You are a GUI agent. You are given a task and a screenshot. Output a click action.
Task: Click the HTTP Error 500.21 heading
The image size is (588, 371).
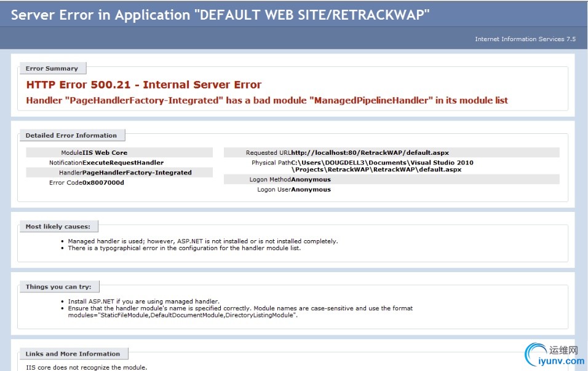(144, 85)
